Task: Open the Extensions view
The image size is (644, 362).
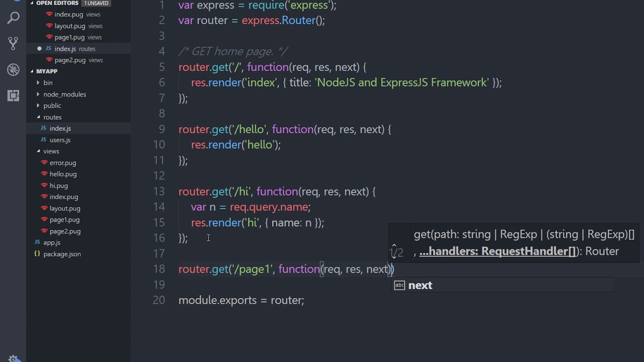Action: pyautogui.click(x=14, y=95)
